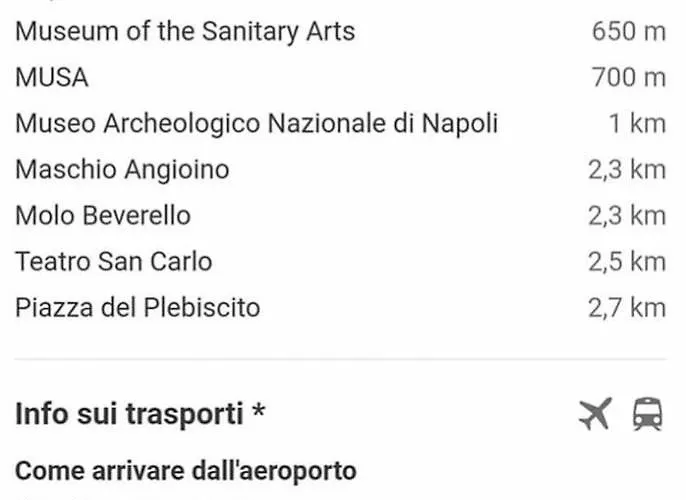The image size is (686, 500).
Task: Choose Maschio Angioino from the list
Action: coord(122,170)
